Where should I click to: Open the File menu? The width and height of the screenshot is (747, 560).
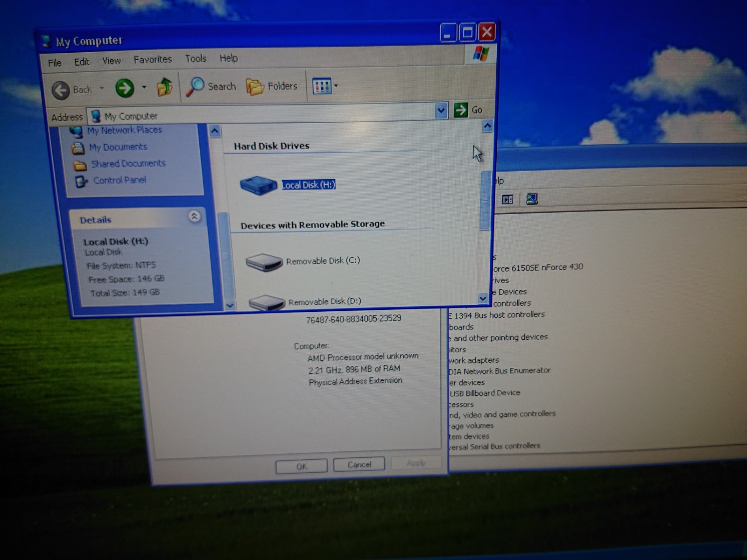tap(55, 63)
